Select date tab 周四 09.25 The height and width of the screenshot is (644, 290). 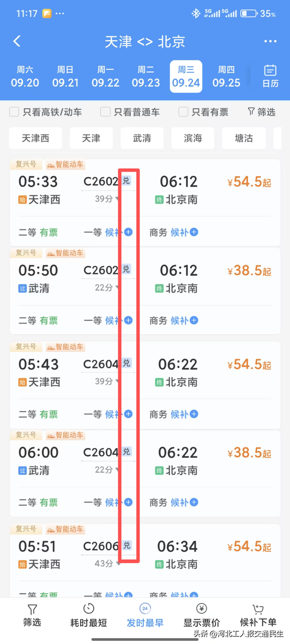226,77
